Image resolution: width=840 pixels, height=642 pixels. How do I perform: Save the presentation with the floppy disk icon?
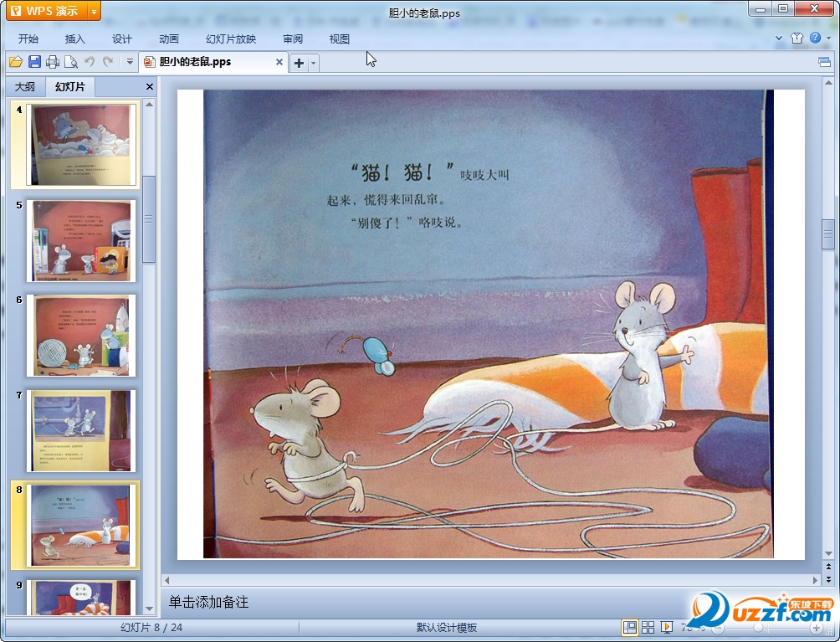click(34, 62)
